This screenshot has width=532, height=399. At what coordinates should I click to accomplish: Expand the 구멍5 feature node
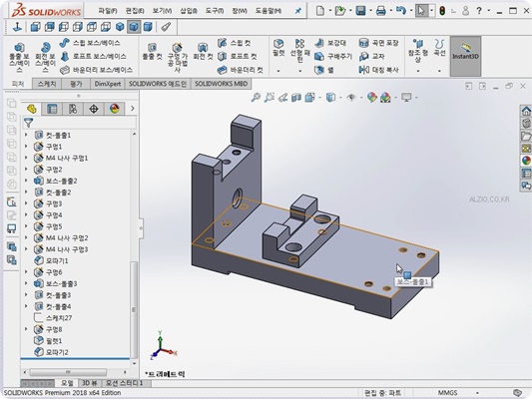pos(26,226)
